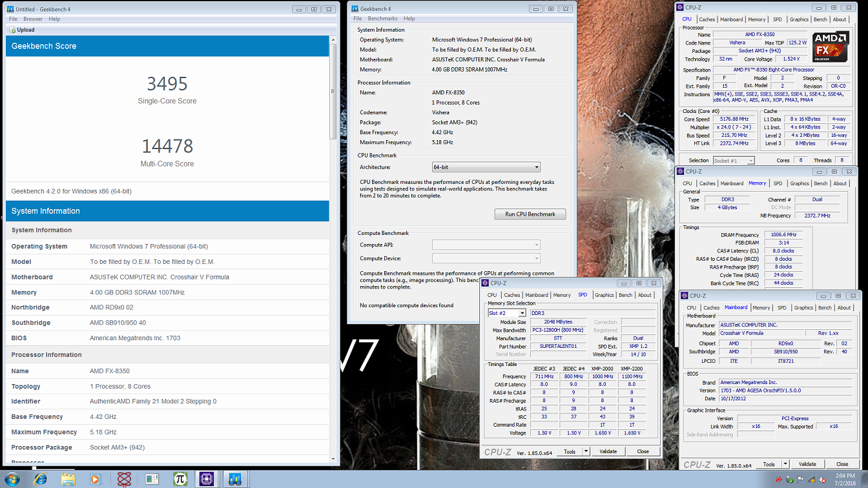Click the Run CPU Benchmark button
This screenshot has width=868, height=488.
tap(530, 214)
